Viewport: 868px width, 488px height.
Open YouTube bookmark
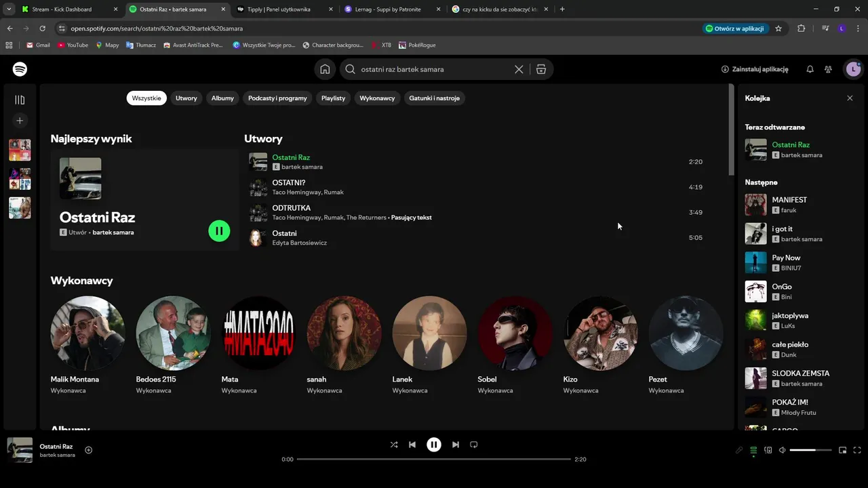pos(73,45)
